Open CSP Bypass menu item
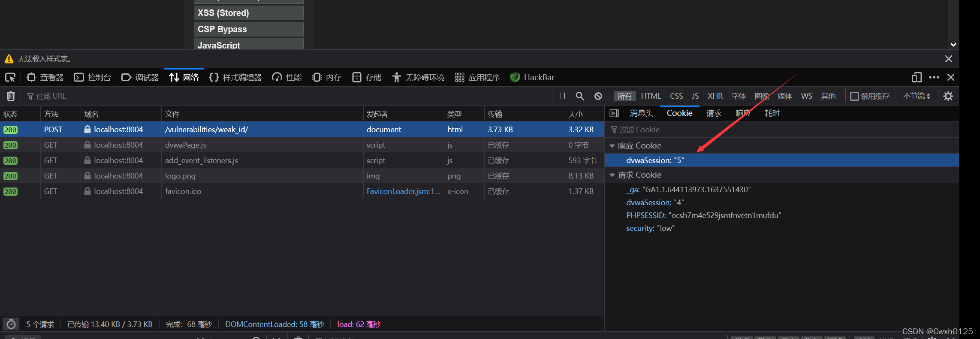 249,29
